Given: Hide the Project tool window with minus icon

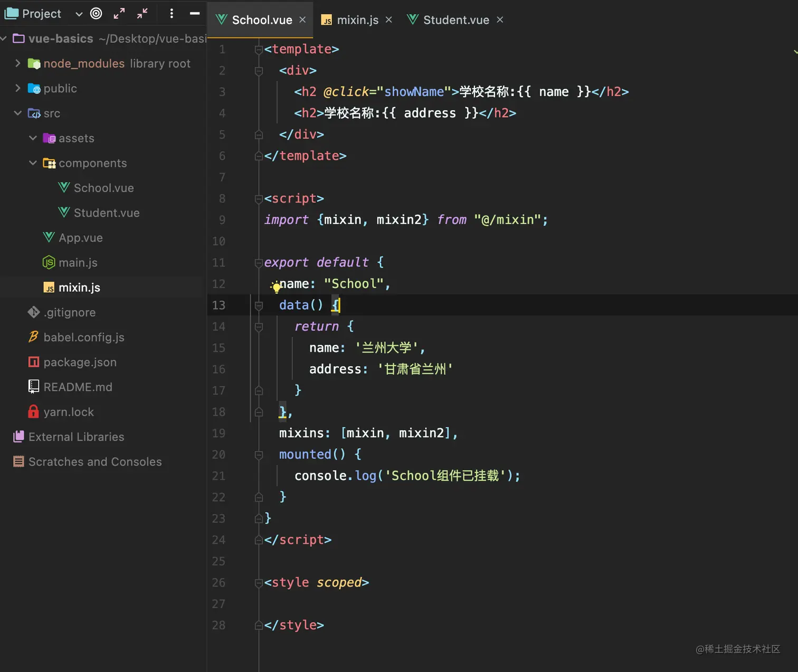Looking at the screenshot, I should tap(195, 14).
